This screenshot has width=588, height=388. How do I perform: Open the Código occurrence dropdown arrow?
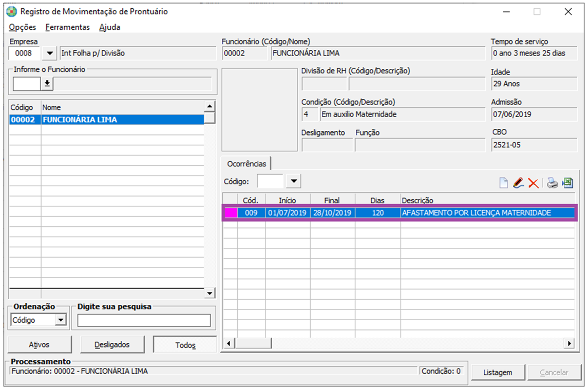pos(294,182)
